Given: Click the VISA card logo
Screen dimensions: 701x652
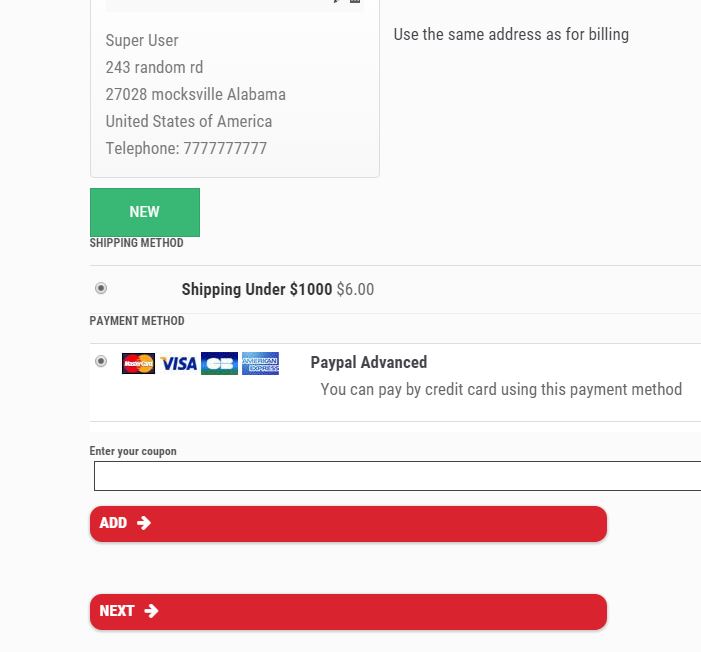Looking at the screenshot, I should (x=178, y=363).
